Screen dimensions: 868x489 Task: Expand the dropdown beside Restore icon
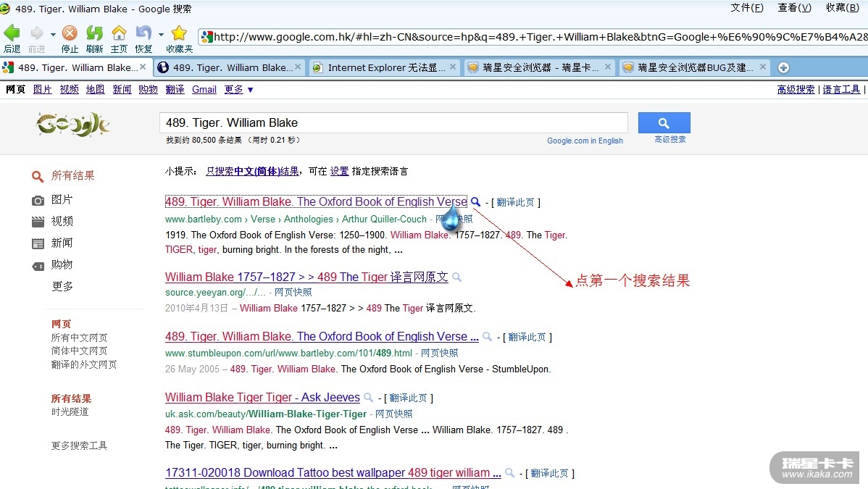click(161, 34)
